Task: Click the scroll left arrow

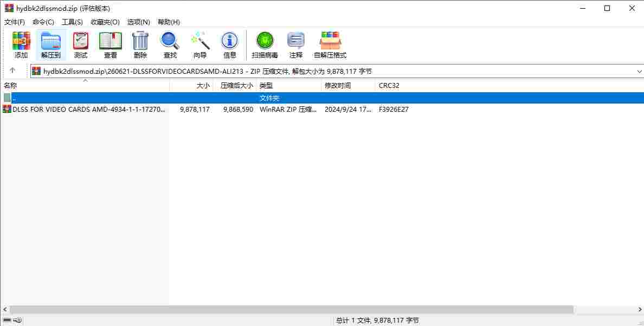Action: [x=4, y=309]
